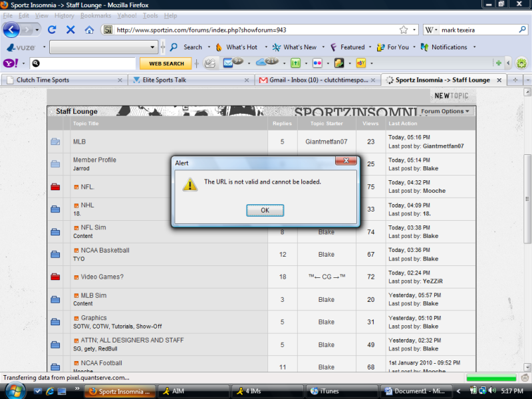Go back with the Firefox Back arrow
Viewport: 532px width, 399px height.
11,30
